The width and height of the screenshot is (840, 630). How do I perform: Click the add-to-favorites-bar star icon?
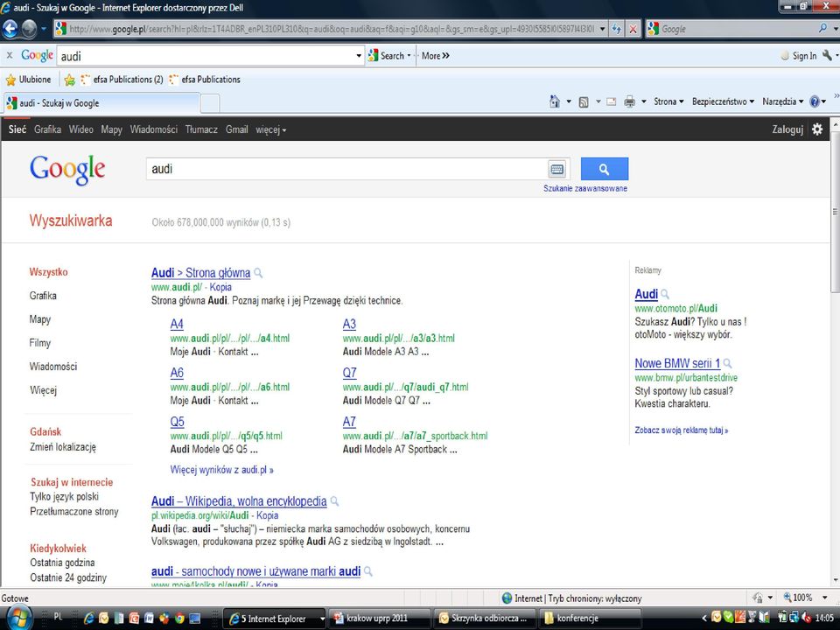(69, 80)
